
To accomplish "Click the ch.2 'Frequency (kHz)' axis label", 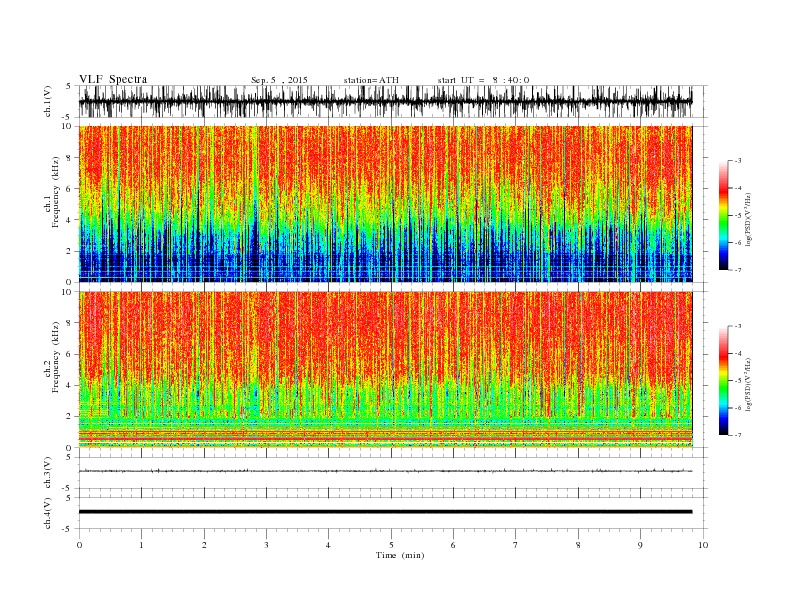I will [55, 357].
